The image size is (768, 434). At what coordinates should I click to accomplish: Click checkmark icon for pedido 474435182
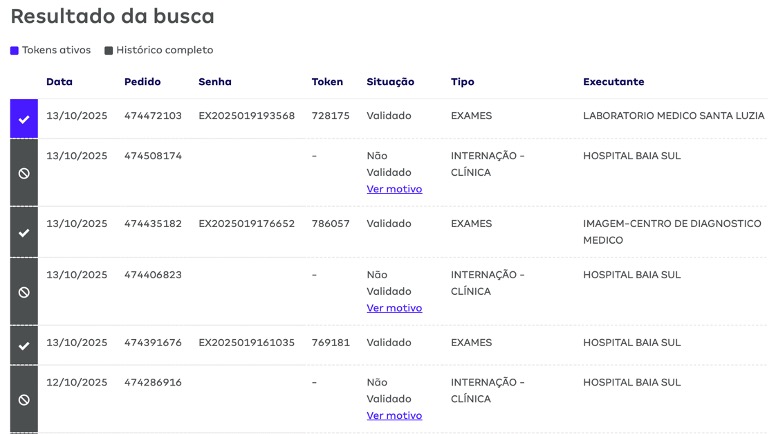click(24, 232)
